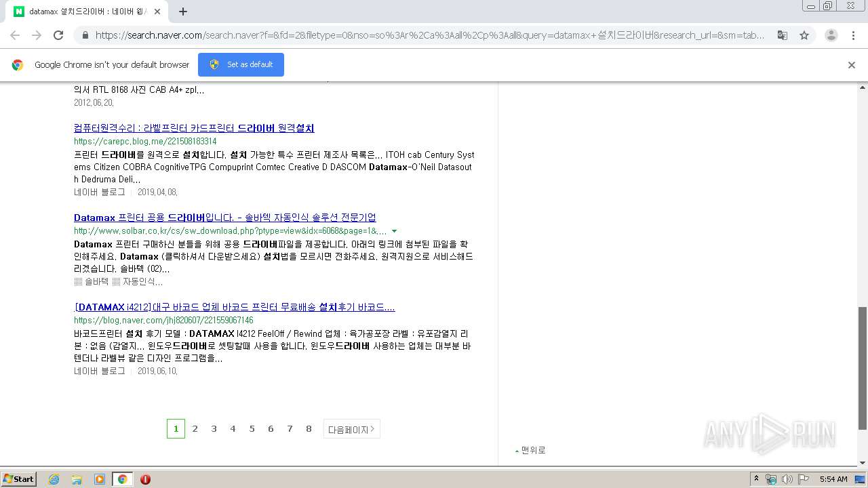Image resolution: width=868 pixels, height=488 pixels.
Task: Bookmark this page with the star icon
Action: pos(804,35)
